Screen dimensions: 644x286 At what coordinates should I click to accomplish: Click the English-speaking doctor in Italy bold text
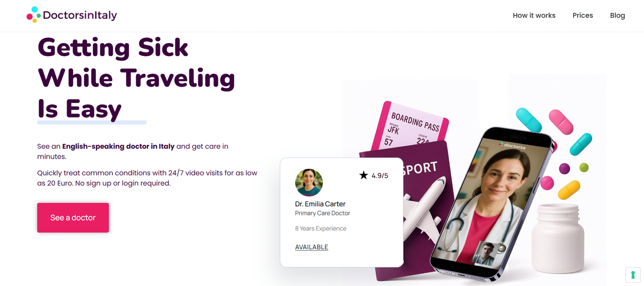pyautogui.click(x=118, y=146)
